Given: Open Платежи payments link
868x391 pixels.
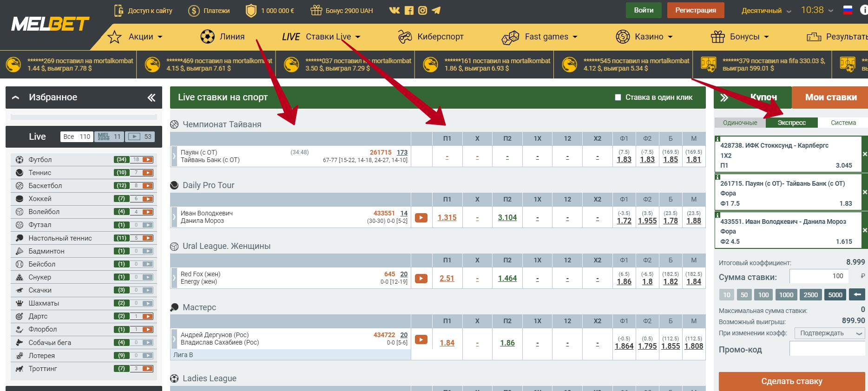Looking at the screenshot, I should (x=209, y=11).
